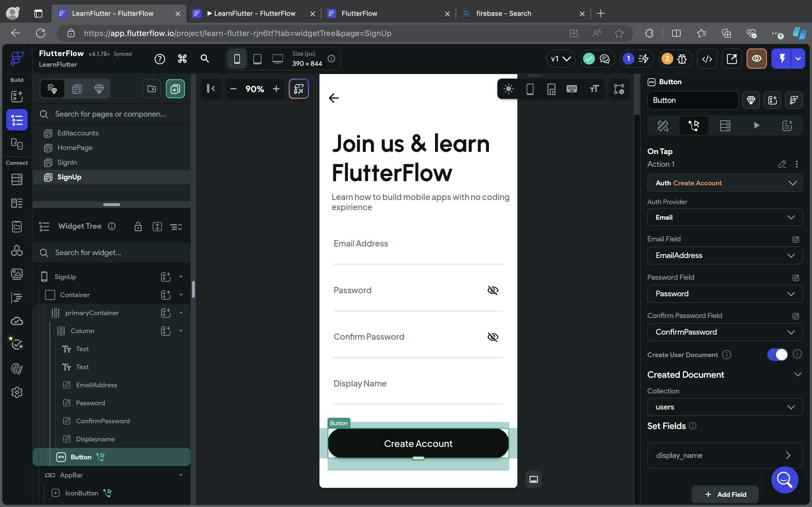Open the command palette shortcut icon
Viewport: 812px width, 507px height.
(x=182, y=59)
